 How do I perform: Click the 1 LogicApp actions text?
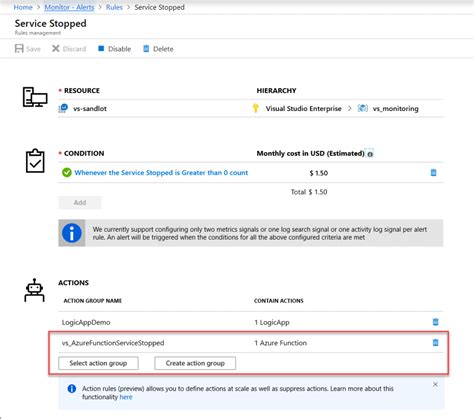(272, 322)
